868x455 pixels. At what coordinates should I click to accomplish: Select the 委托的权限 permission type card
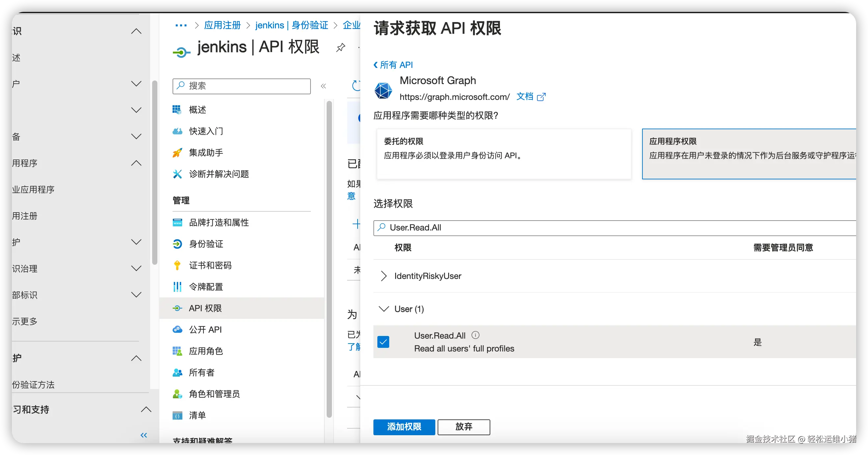(x=503, y=154)
